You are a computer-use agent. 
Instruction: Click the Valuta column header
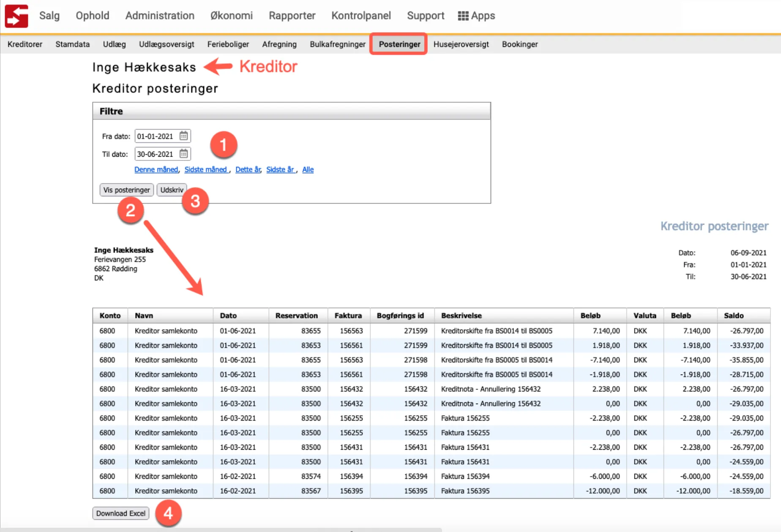click(645, 315)
